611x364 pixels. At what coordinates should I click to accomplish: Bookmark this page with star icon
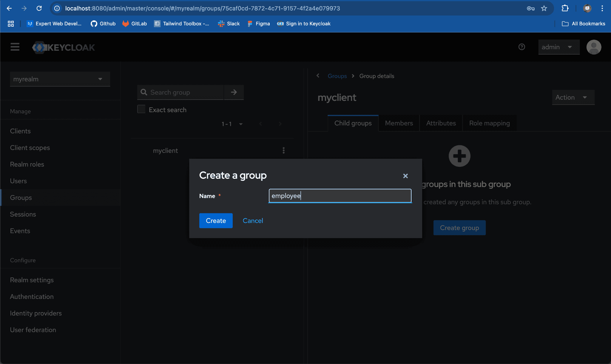[544, 8]
